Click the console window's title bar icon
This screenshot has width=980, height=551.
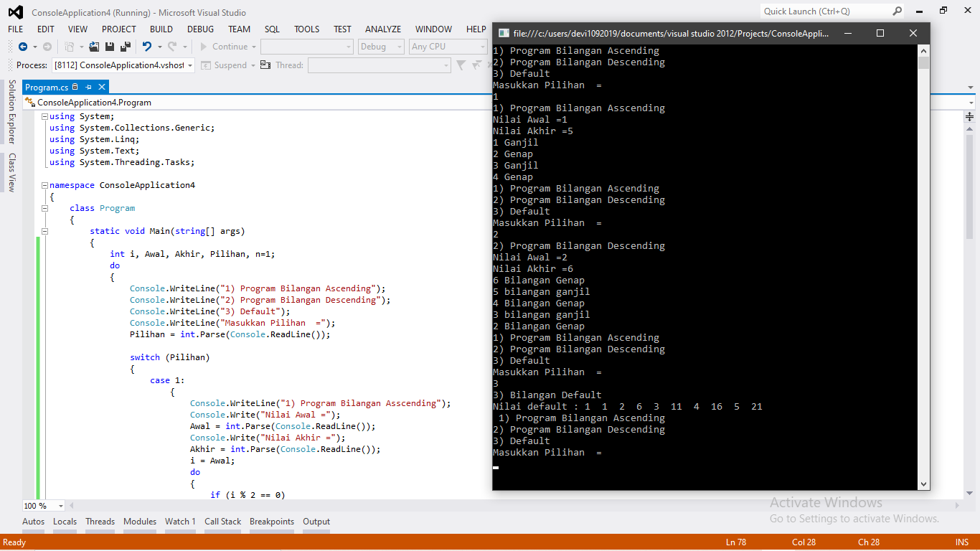[504, 33]
